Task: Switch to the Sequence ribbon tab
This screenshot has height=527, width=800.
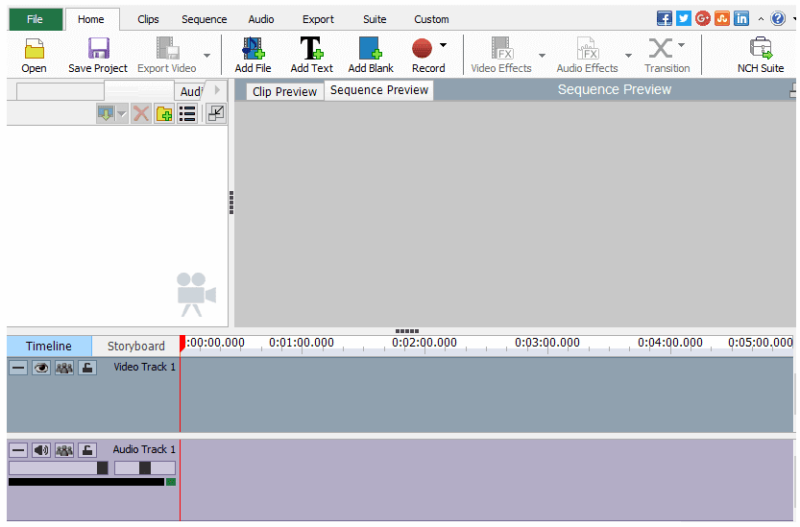Action: (204, 19)
